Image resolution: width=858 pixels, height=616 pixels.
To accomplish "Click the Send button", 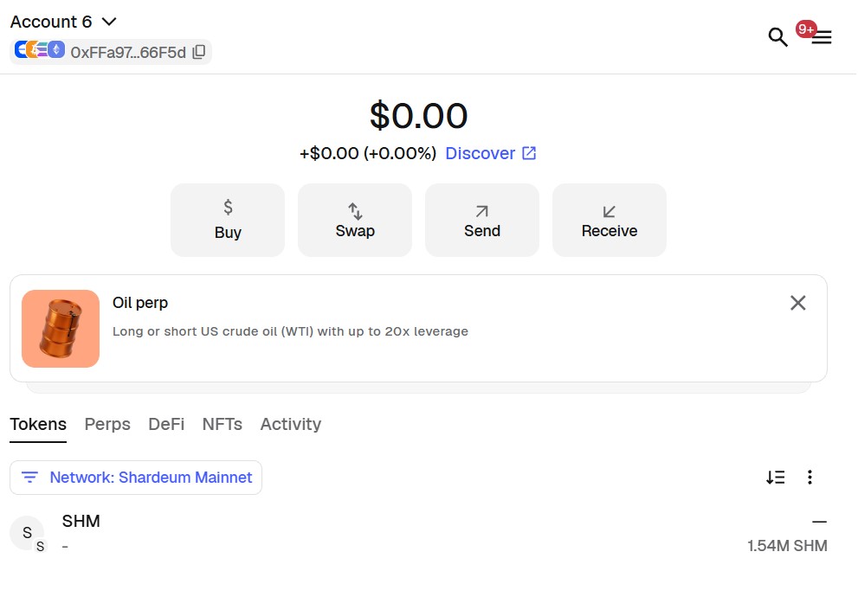I will click(482, 221).
